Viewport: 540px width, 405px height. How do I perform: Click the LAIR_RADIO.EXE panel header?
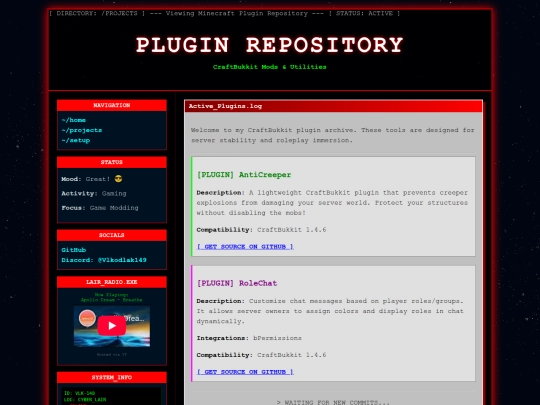(112, 282)
